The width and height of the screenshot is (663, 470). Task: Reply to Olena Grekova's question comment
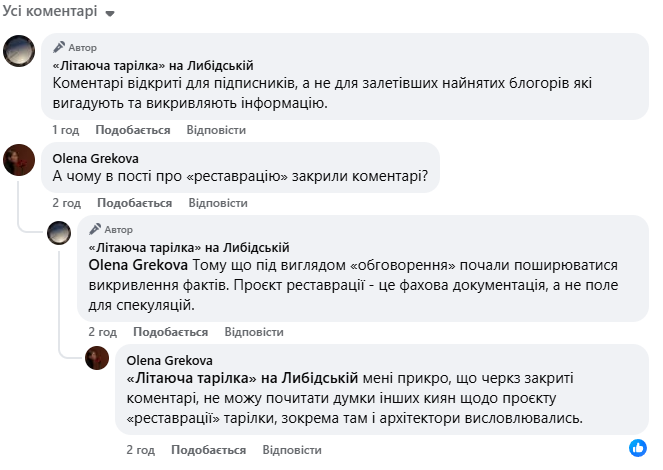click(x=217, y=203)
